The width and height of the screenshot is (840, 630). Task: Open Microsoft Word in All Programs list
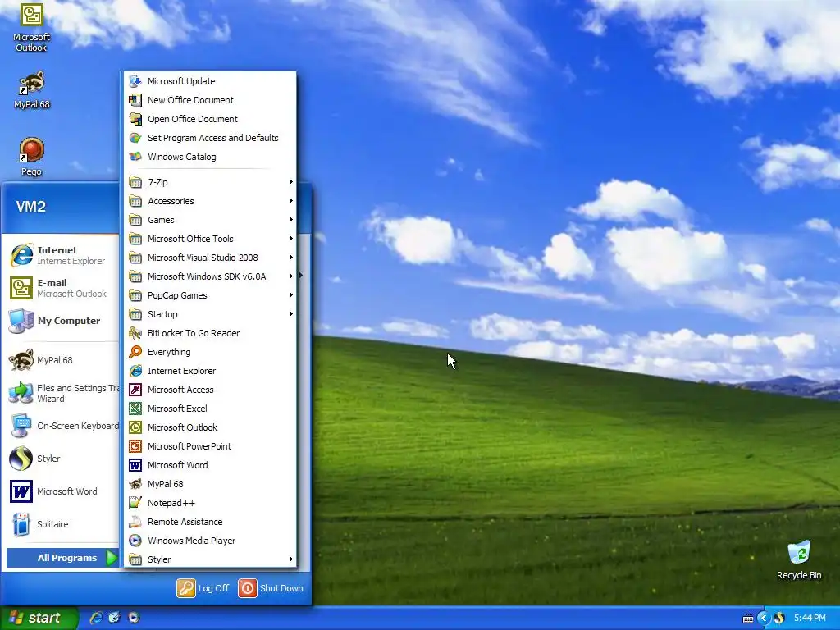[x=209, y=465]
